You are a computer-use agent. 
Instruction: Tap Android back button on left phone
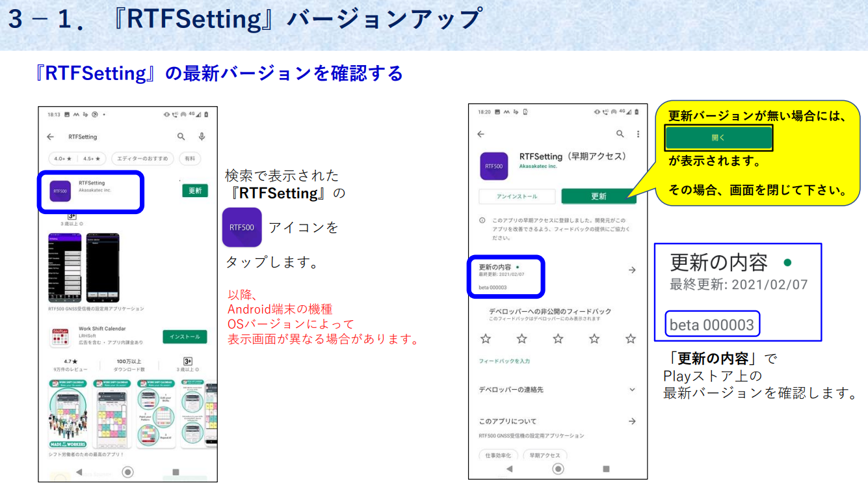click(79, 472)
